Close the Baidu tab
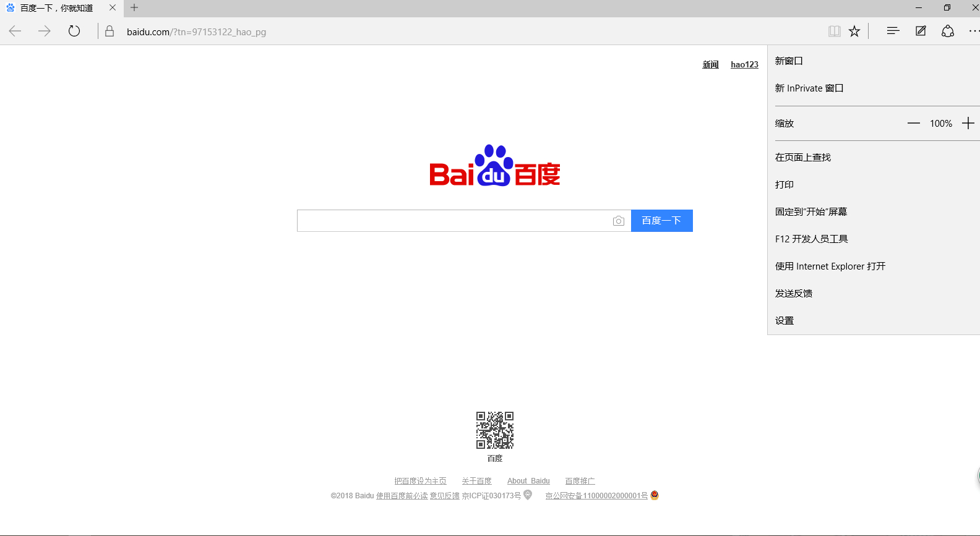This screenshot has height=536, width=980. coord(113,8)
